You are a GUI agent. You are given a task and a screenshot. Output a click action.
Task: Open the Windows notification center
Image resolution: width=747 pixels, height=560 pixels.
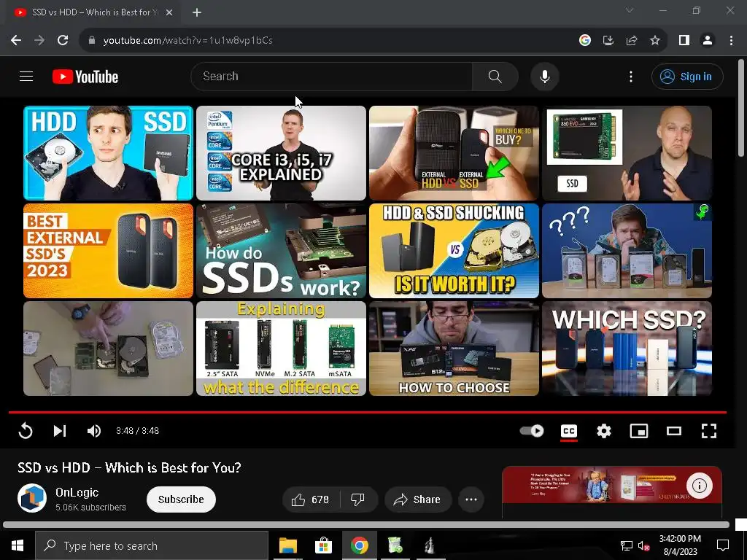pyautogui.click(x=723, y=545)
